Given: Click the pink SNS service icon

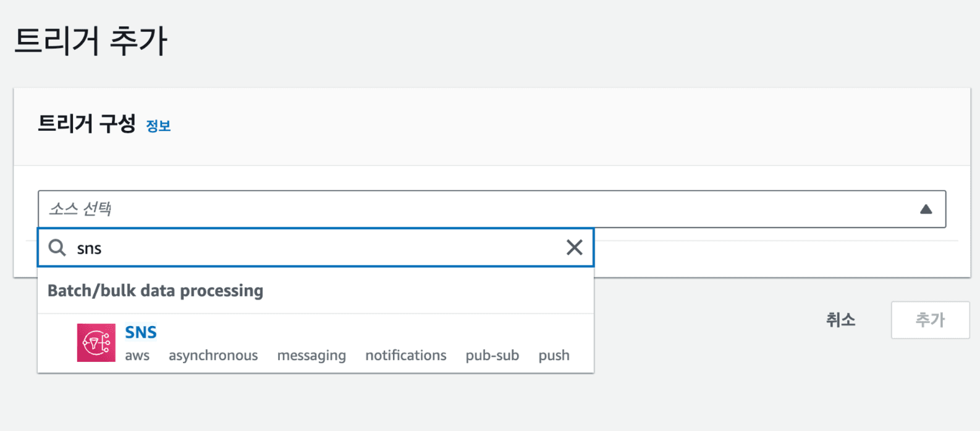Looking at the screenshot, I should point(96,343).
